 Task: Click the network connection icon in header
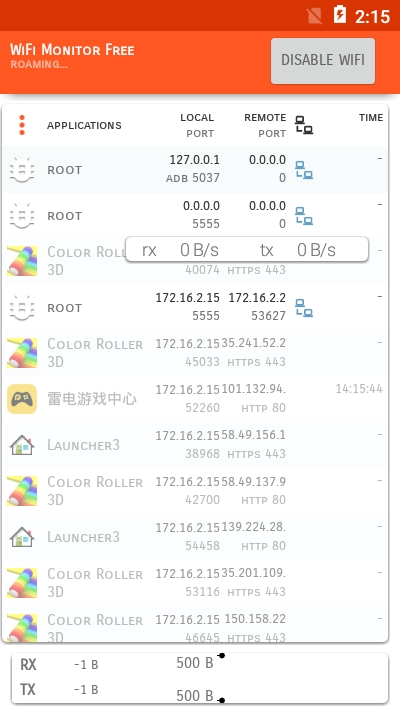click(304, 125)
